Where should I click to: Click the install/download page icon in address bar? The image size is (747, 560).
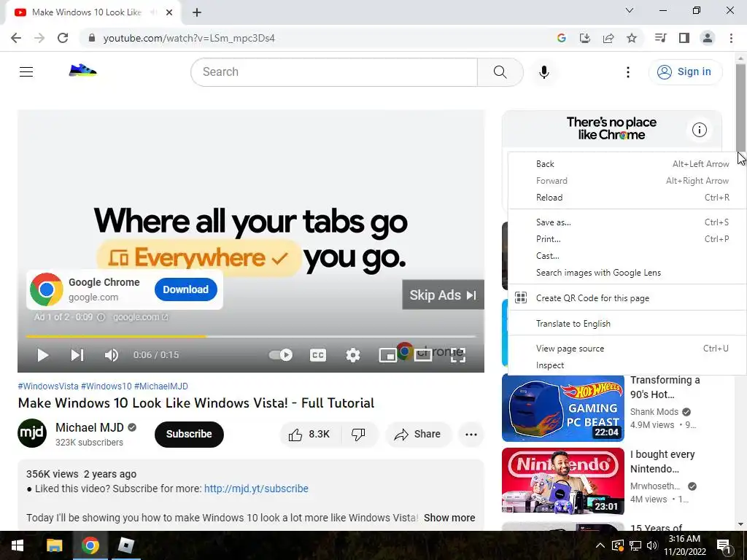[x=585, y=38]
